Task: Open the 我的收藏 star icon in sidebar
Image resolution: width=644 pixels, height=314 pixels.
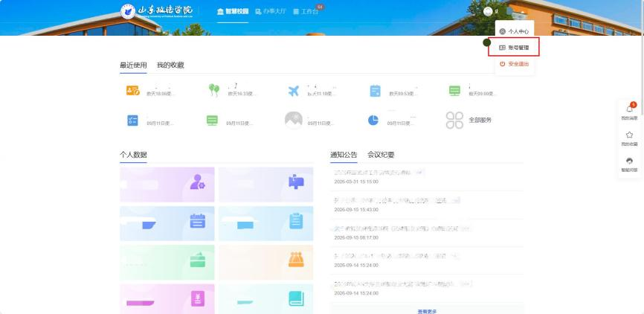Action: coord(629,135)
